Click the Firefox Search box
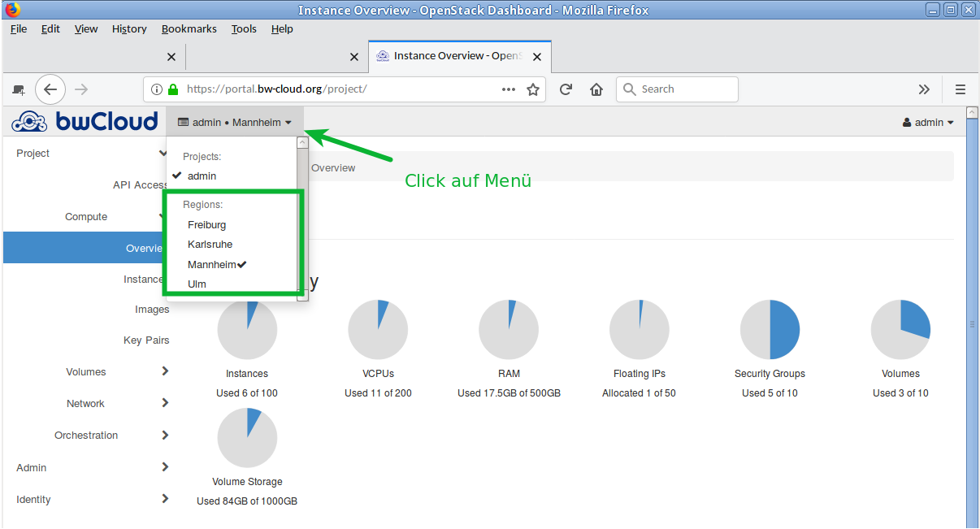Screen dimensions: 980x529 point(677,89)
